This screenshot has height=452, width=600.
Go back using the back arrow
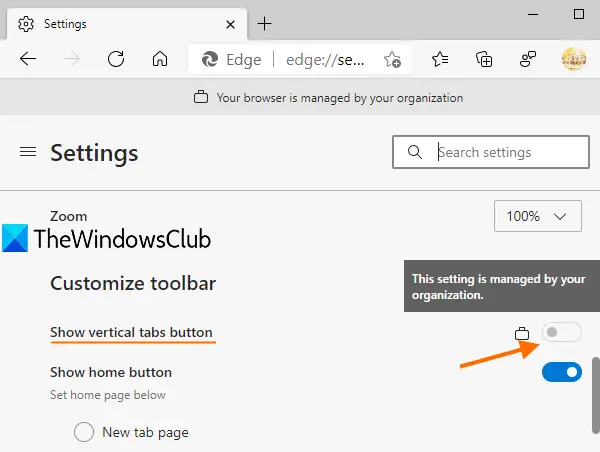click(x=28, y=59)
